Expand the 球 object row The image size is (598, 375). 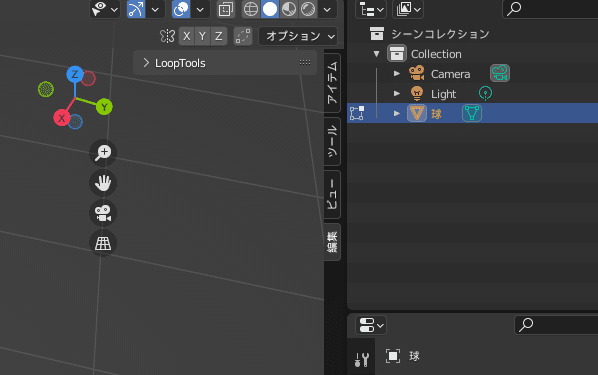(397, 113)
